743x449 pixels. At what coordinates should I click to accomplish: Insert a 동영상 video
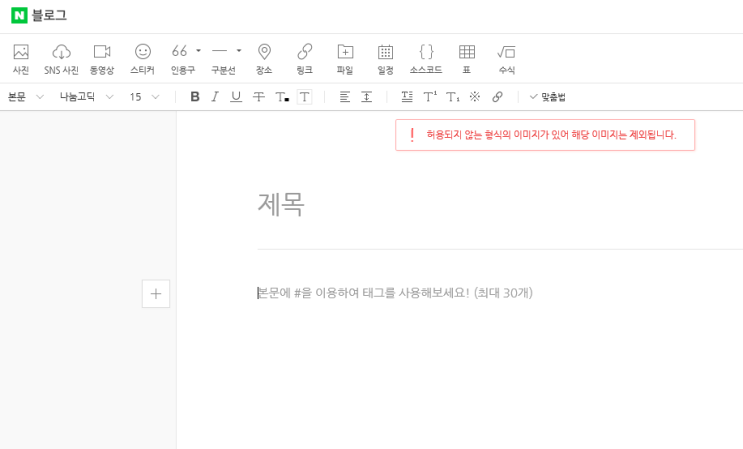point(102,59)
